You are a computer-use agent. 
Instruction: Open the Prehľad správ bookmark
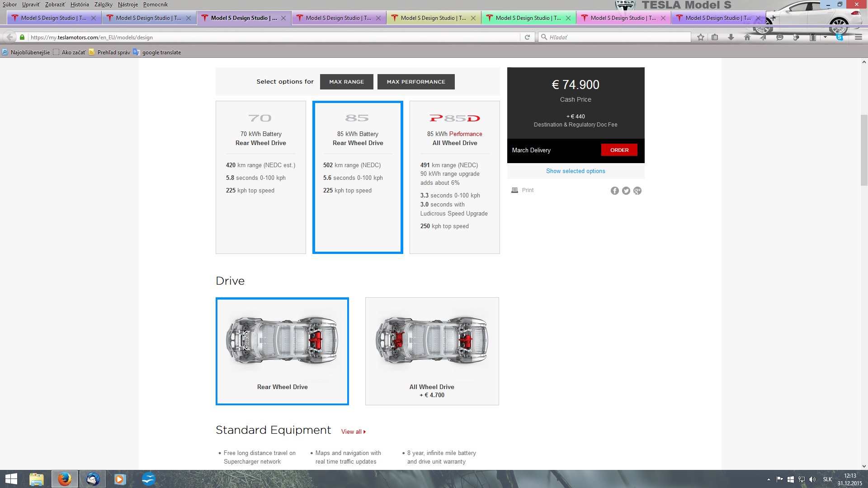[109, 52]
